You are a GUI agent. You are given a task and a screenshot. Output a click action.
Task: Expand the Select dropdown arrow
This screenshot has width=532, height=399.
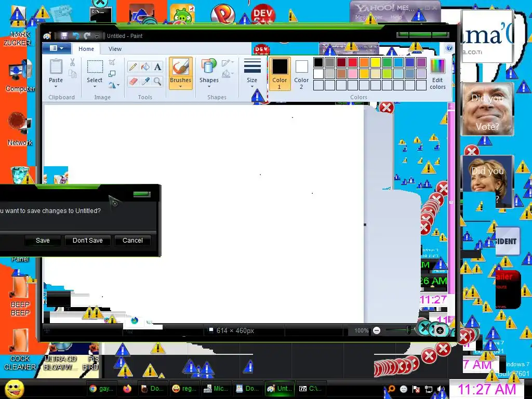click(95, 87)
